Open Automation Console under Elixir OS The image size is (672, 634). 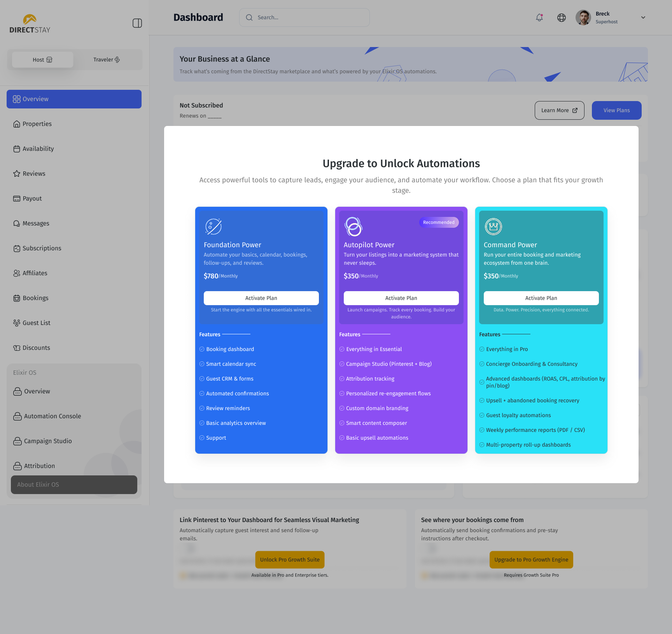52,416
